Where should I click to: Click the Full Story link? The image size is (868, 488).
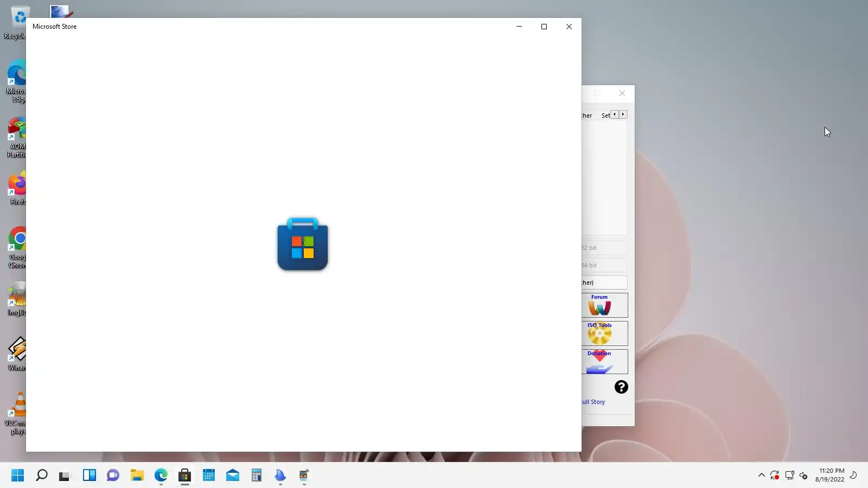pos(593,402)
